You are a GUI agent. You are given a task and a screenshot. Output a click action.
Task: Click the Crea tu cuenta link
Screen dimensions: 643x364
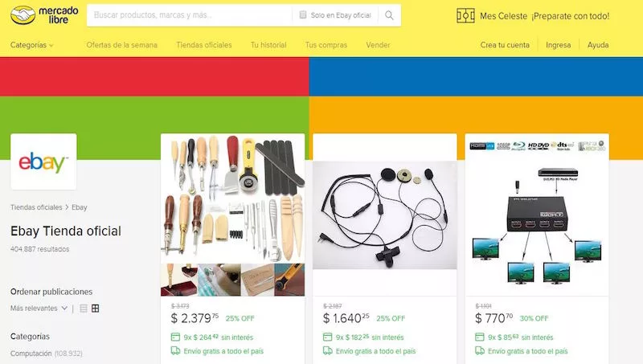tap(505, 45)
